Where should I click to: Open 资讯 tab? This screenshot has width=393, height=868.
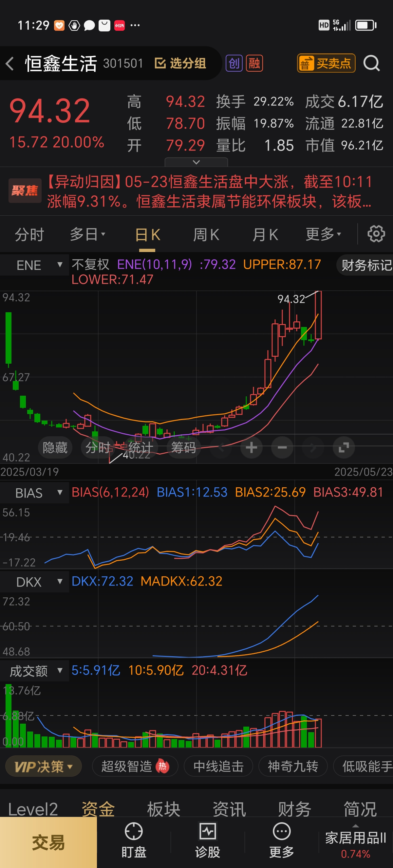pyautogui.click(x=229, y=809)
